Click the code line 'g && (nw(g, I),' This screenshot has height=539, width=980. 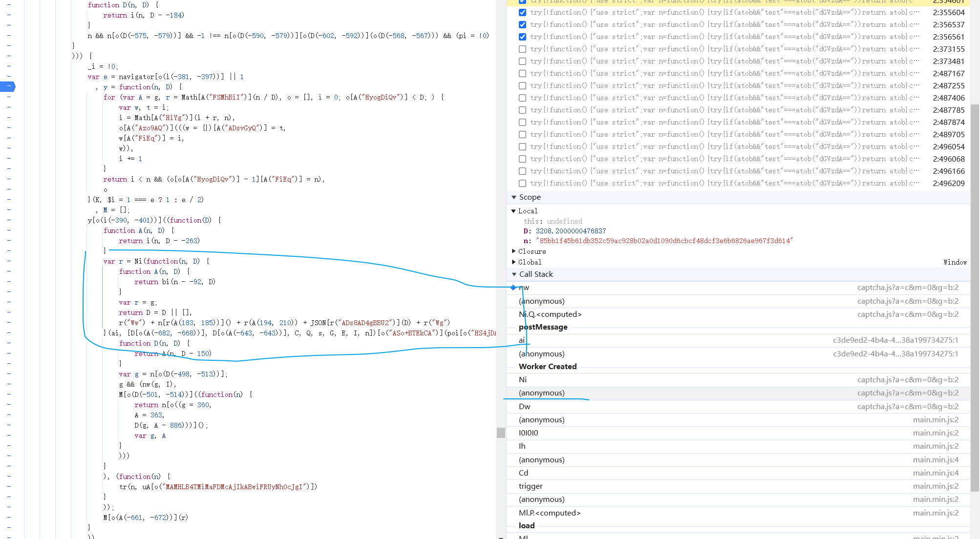(148, 384)
